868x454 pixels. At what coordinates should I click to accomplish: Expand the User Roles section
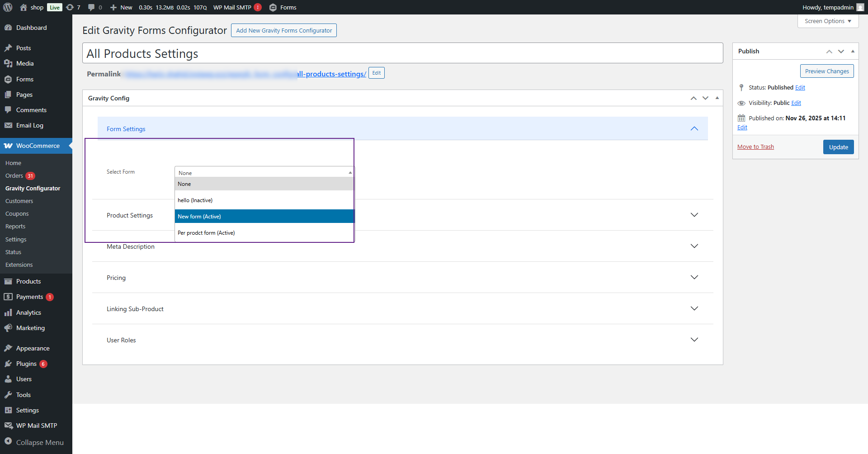pos(694,340)
